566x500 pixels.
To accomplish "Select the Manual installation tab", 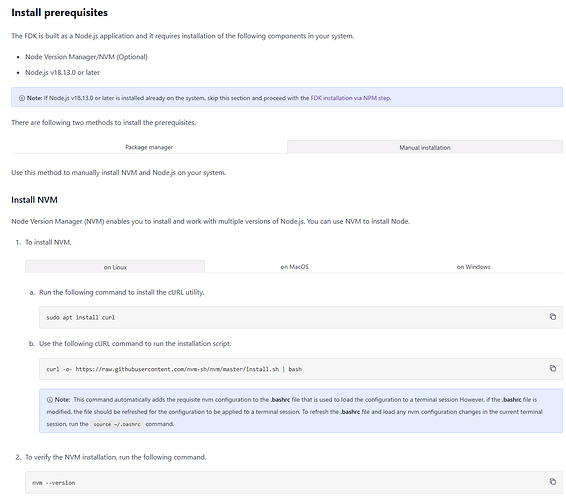I will click(425, 147).
